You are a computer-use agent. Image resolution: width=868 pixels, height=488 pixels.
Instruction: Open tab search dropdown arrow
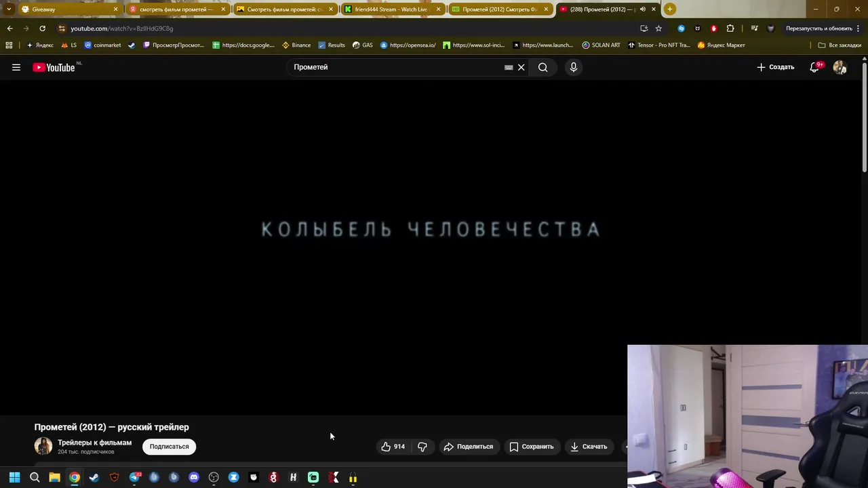pos(8,9)
